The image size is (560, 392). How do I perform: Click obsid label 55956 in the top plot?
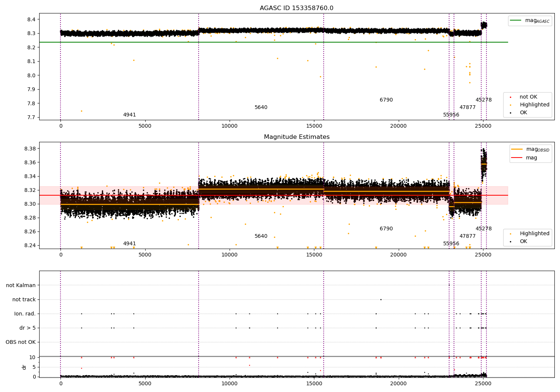(x=451, y=115)
